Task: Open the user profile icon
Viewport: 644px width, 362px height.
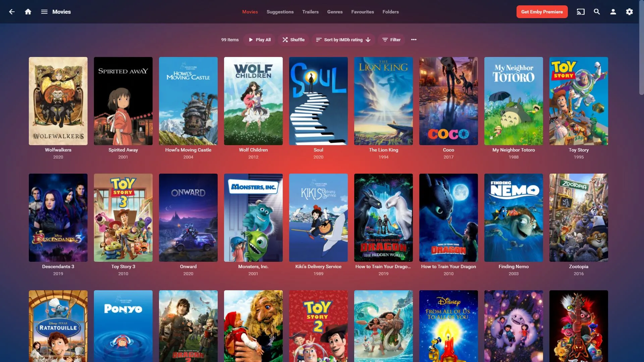Action: point(613,12)
